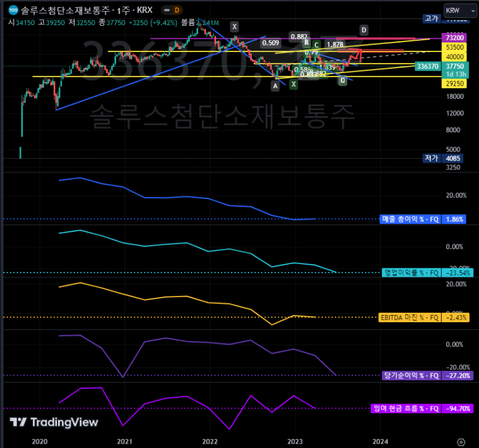Click the 잉여 현금 흐름 % FQ label
Viewport: 479px width, 448px height.
click(x=406, y=408)
